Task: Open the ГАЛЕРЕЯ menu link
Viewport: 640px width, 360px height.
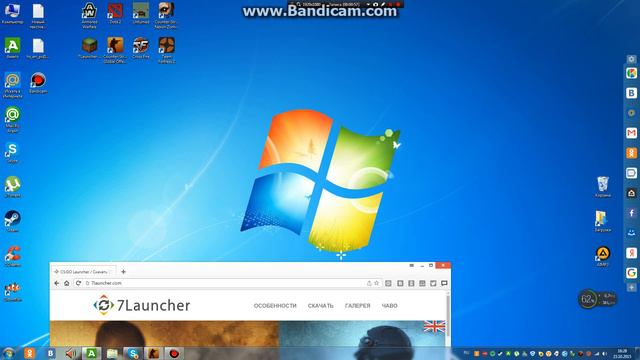Action: pyautogui.click(x=358, y=306)
